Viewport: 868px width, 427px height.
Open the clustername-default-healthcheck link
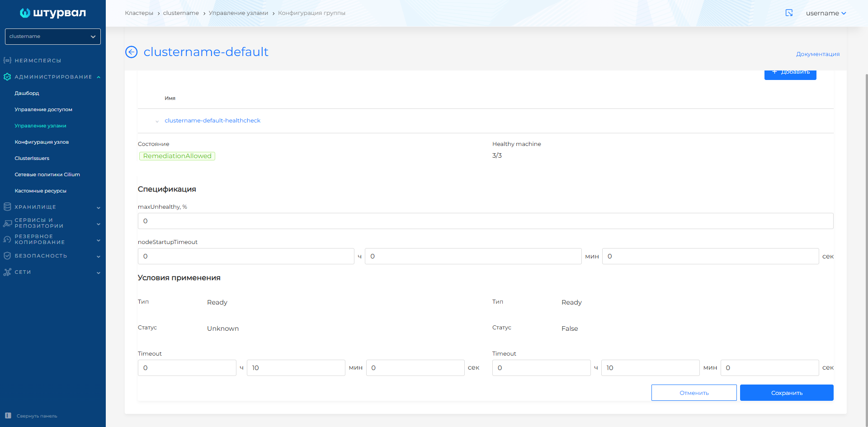click(212, 121)
